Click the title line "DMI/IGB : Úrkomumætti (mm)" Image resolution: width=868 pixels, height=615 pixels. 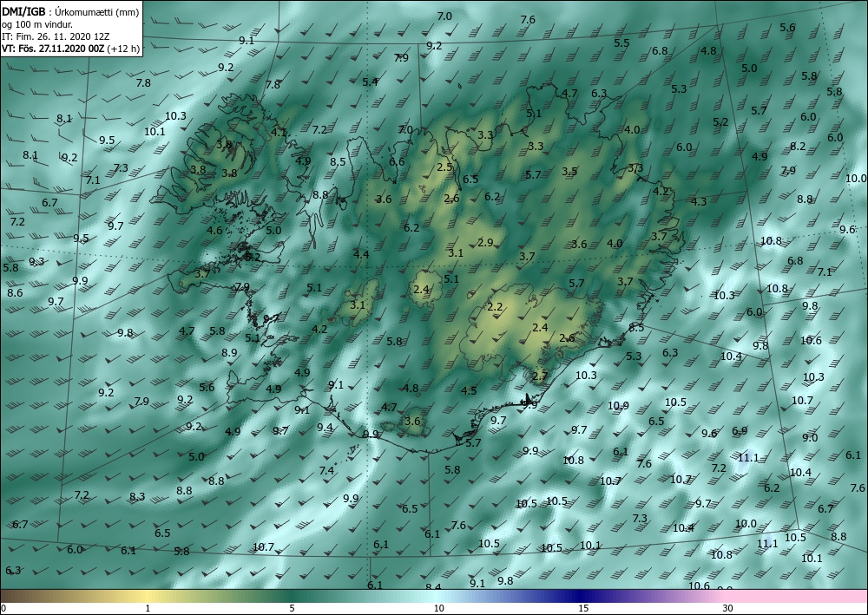(x=70, y=11)
